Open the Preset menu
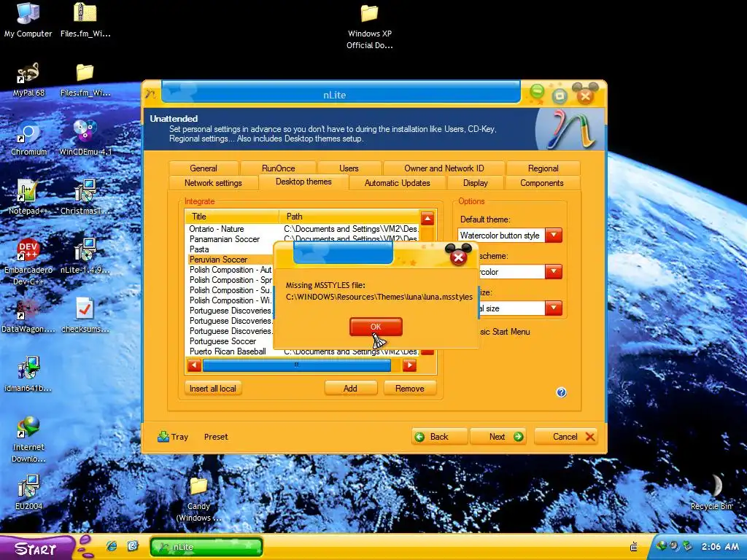Image resolution: width=747 pixels, height=560 pixels. click(x=216, y=437)
